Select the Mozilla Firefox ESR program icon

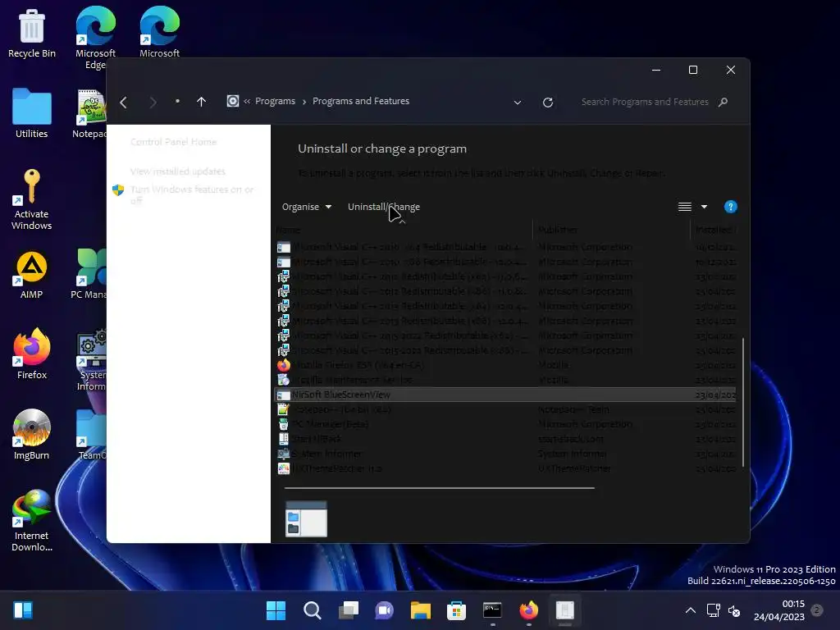click(283, 365)
